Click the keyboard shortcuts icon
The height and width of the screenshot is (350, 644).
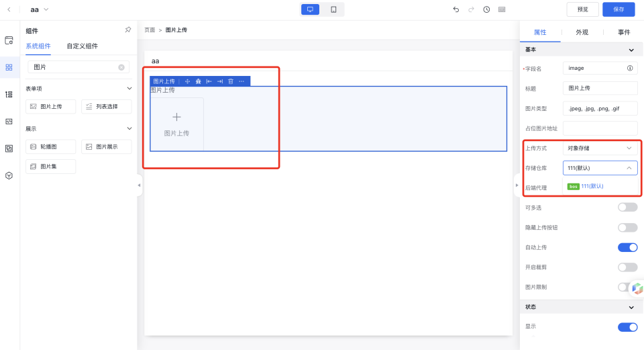[502, 9]
